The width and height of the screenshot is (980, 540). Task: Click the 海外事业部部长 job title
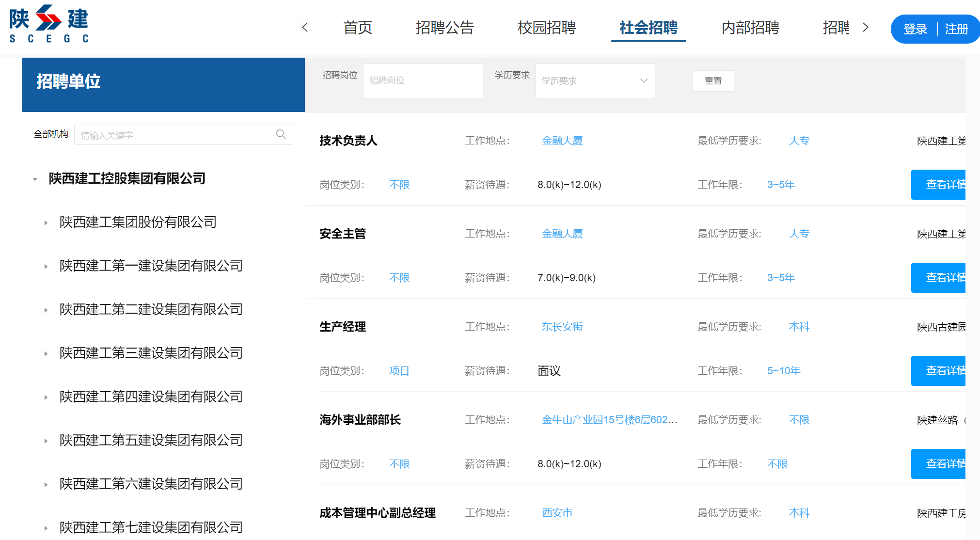[360, 420]
